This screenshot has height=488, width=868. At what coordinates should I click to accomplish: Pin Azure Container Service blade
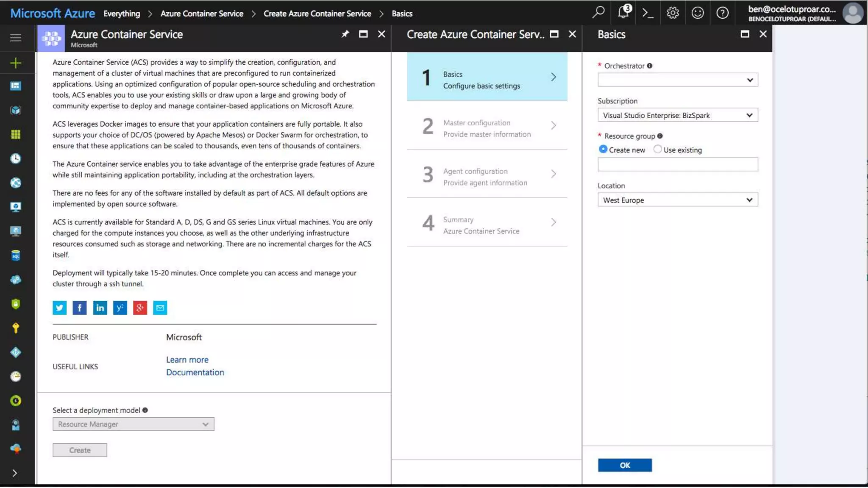[x=345, y=34]
